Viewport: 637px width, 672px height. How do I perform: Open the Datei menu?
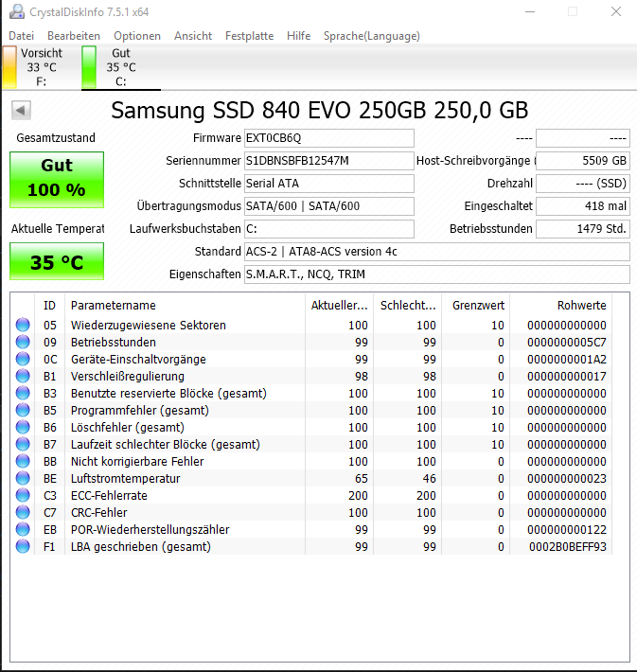pos(21,36)
